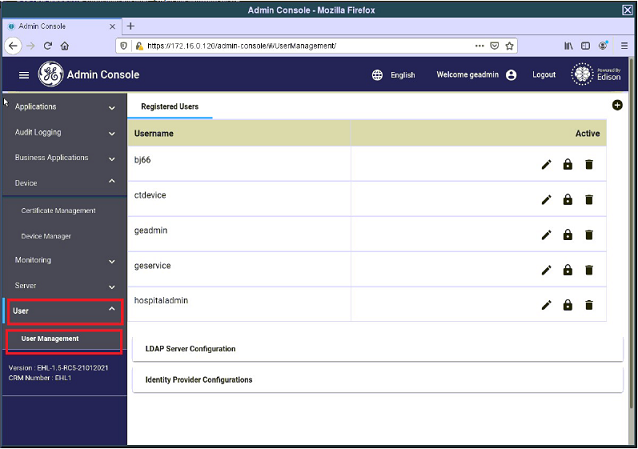Click the edit pencil icon for hospitaladmin
The image size is (638, 449).
[x=546, y=305]
